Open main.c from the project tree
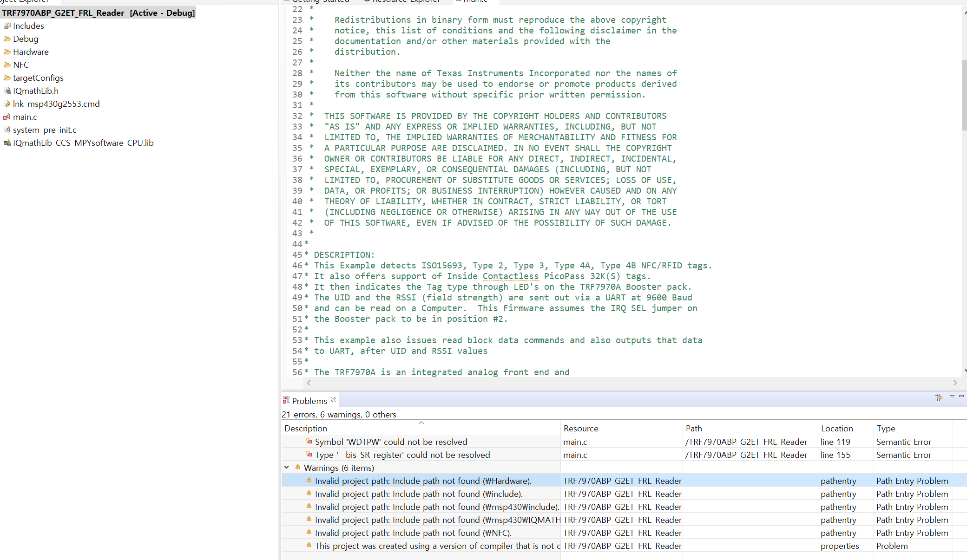Image resolution: width=967 pixels, height=560 pixels. 25,117
